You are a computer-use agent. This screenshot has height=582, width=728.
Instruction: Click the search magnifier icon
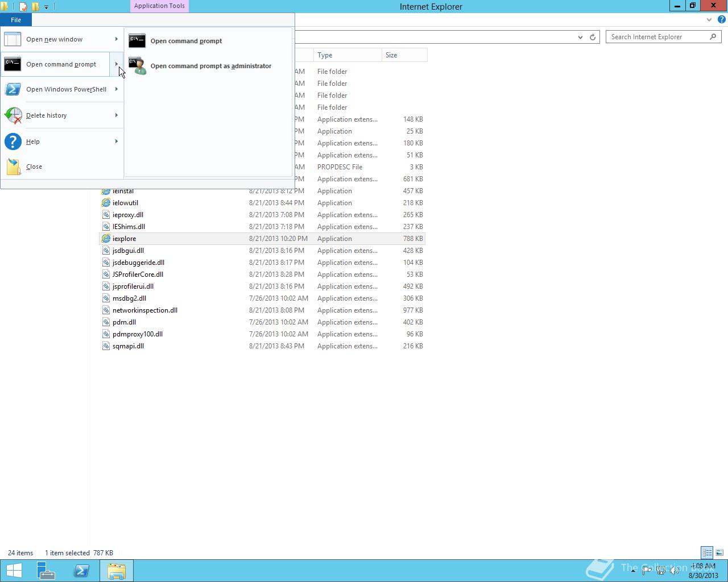point(713,36)
